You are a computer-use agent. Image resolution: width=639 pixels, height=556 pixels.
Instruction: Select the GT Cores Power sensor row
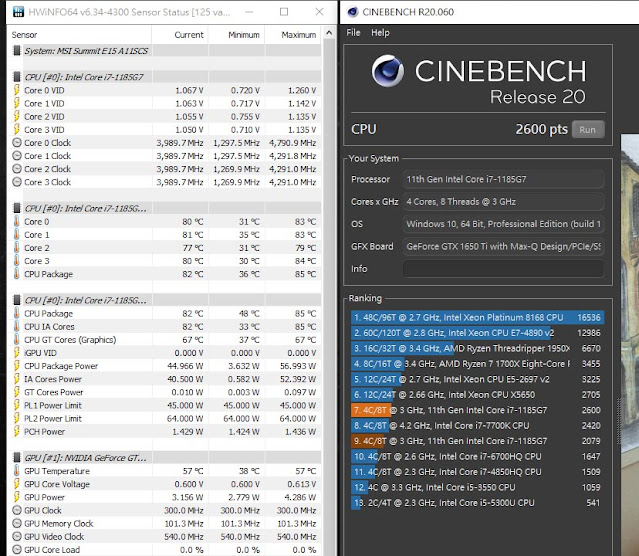(x=165, y=392)
